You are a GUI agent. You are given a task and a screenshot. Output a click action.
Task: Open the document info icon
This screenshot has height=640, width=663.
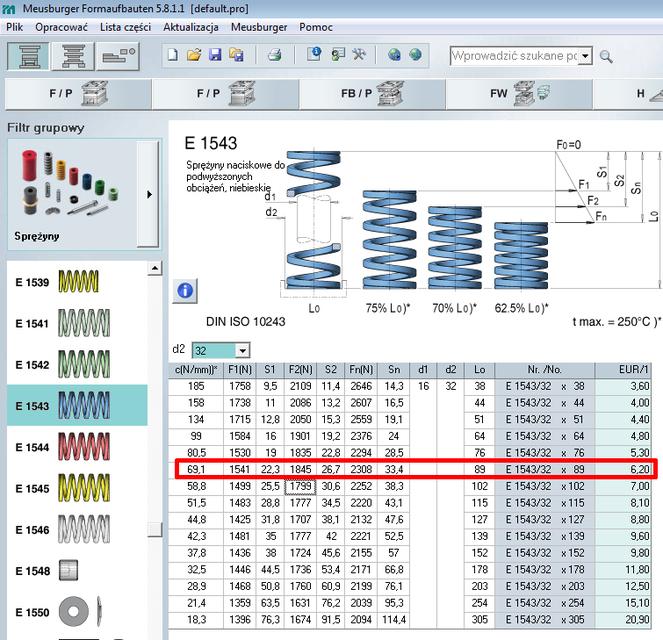click(314, 54)
